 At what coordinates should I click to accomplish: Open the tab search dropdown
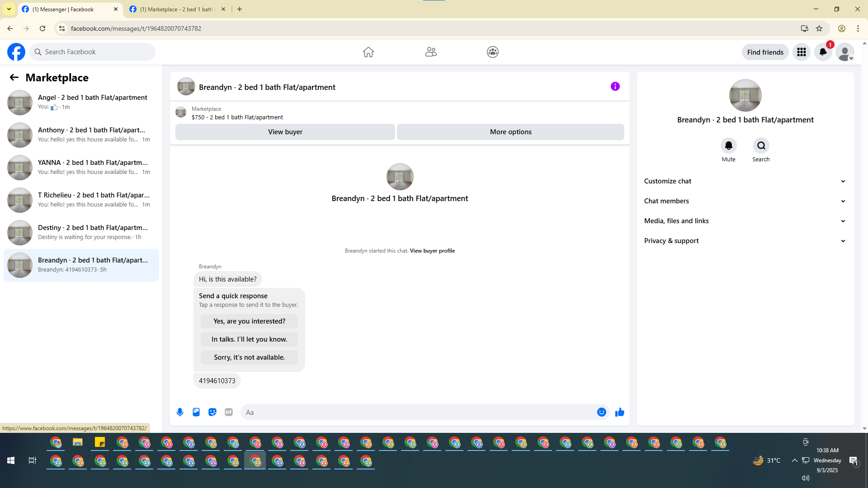[x=9, y=9]
